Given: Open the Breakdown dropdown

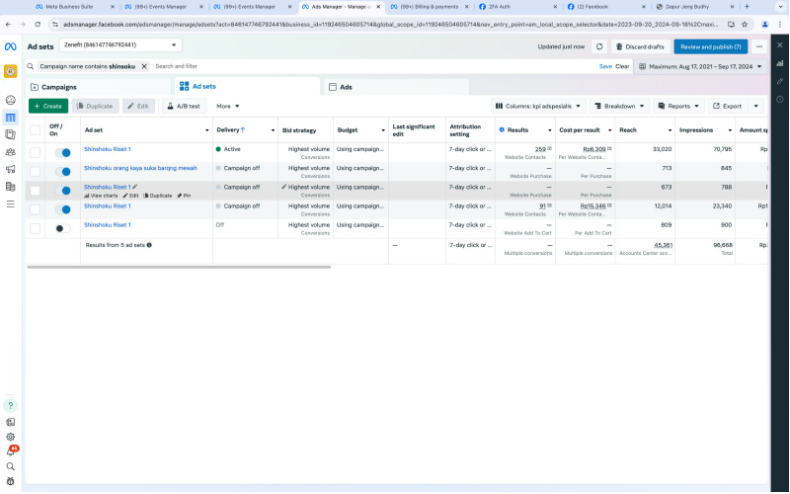Looking at the screenshot, I should [621, 106].
